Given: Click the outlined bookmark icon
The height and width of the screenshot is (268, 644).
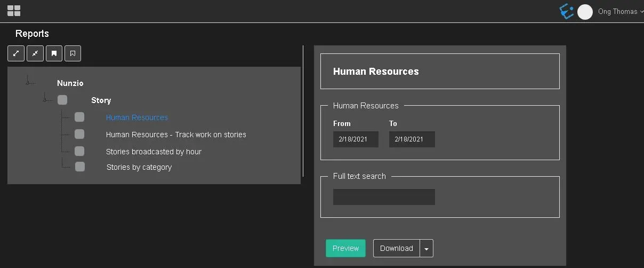Looking at the screenshot, I should tap(73, 53).
